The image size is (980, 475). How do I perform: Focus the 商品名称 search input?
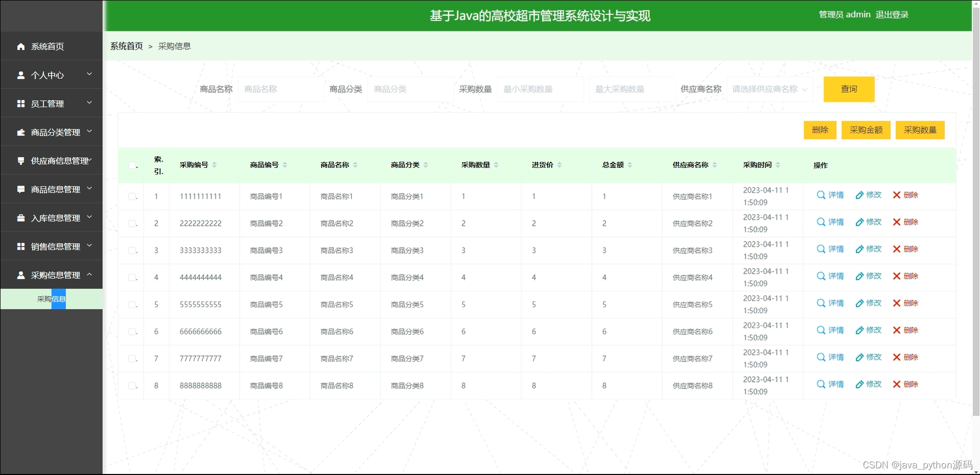(x=281, y=89)
